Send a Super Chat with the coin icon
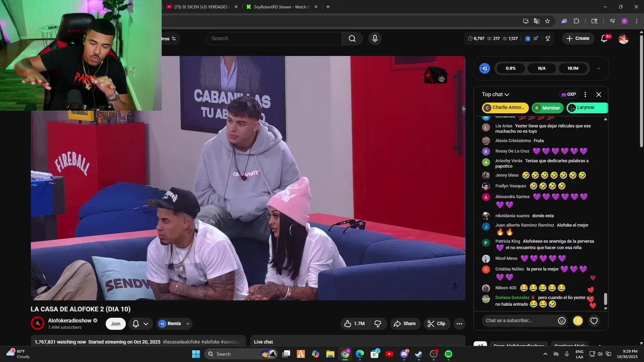This screenshot has height=362, width=644. pyautogui.click(x=578, y=321)
